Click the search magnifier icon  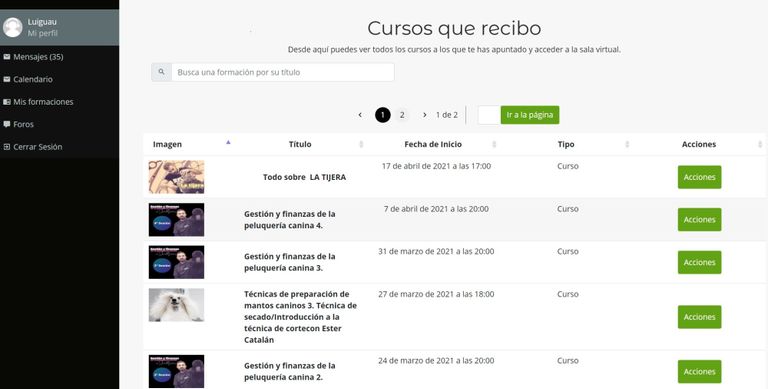coord(162,72)
